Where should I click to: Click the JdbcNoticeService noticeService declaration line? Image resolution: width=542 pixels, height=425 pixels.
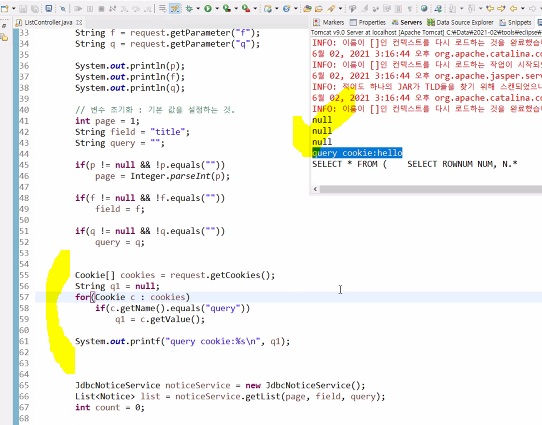click(x=220, y=385)
